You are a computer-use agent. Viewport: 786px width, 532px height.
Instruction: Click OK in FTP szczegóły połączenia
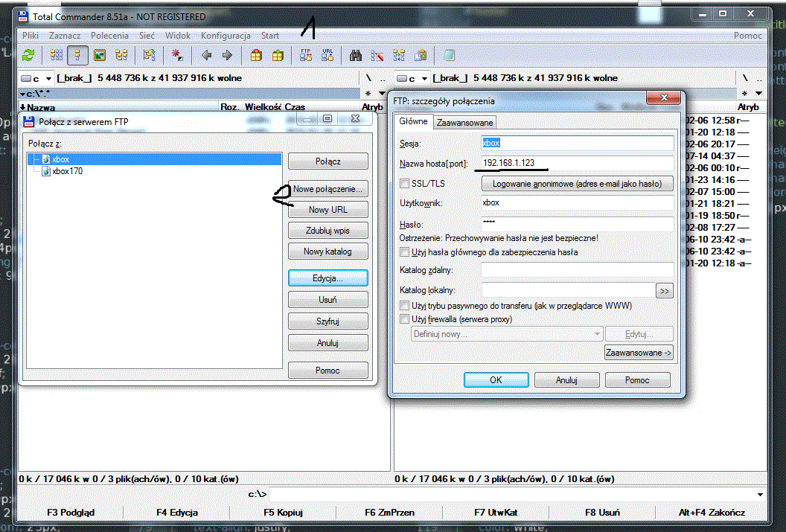(x=496, y=379)
